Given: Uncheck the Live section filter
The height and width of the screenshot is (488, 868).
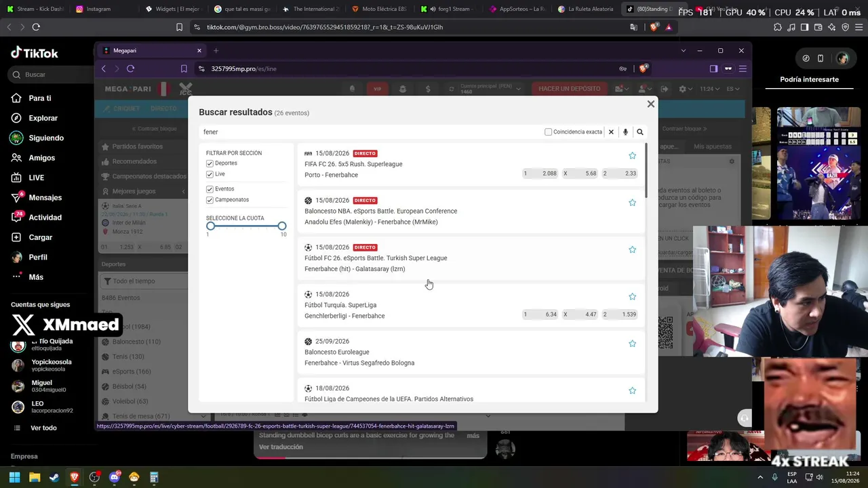Looking at the screenshot, I should (x=210, y=174).
